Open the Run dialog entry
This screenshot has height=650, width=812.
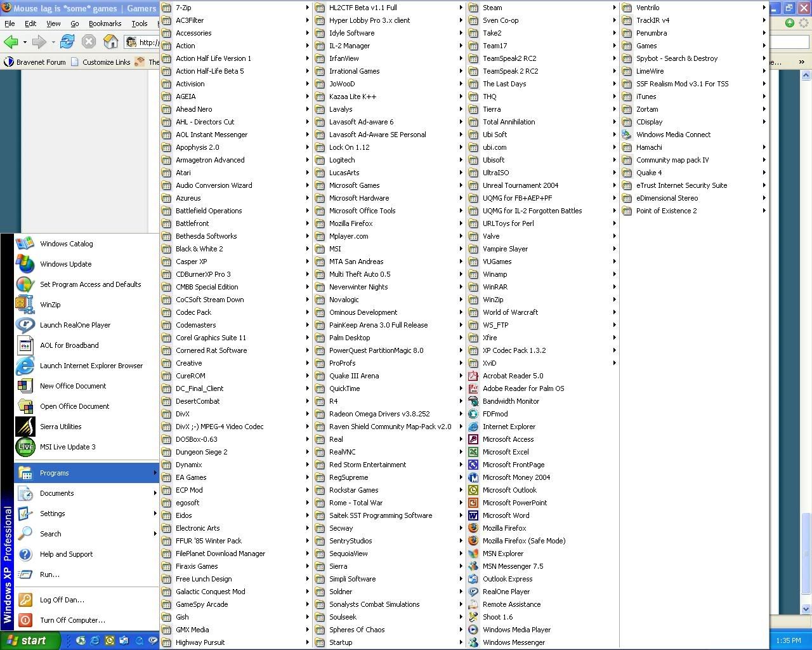86,574
